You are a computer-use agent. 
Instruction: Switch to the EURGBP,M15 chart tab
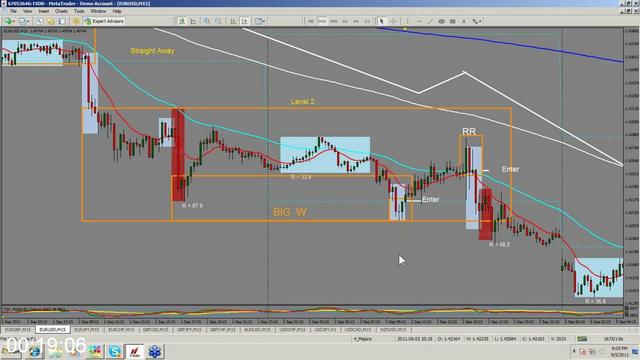(18, 329)
